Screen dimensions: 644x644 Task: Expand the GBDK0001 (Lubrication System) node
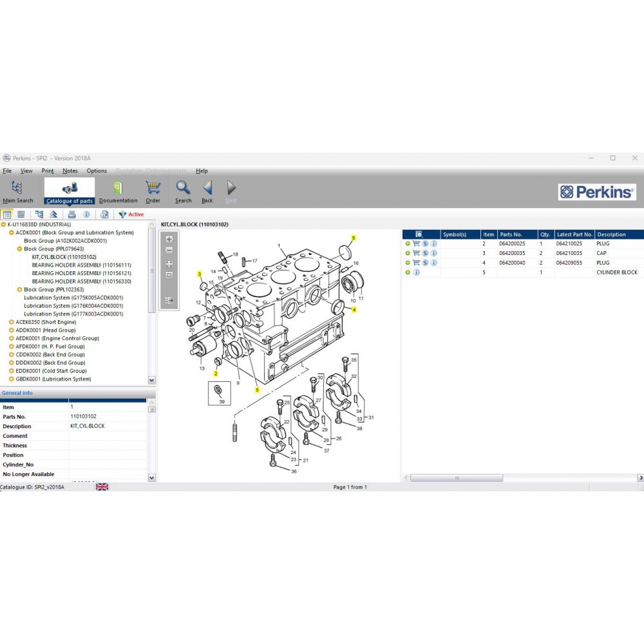(x=11, y=379)
